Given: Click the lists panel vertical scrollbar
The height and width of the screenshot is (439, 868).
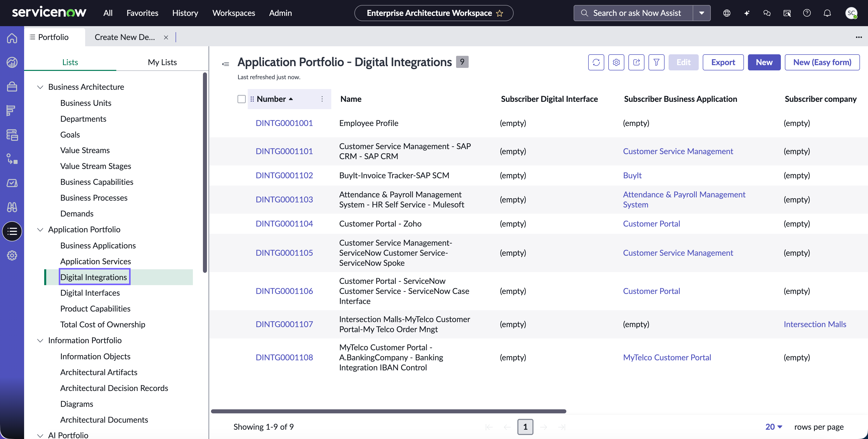Looking at the screenshot, I should [x=204, y=172].
